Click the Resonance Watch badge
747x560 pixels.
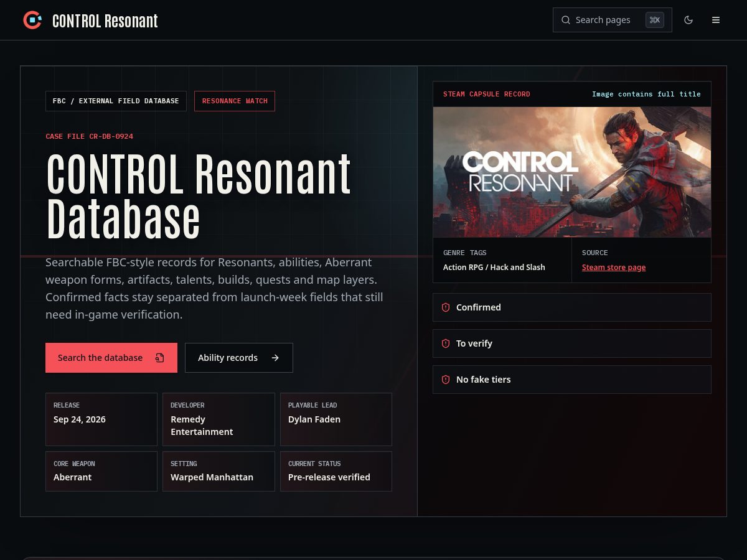[x=235, y=101]
